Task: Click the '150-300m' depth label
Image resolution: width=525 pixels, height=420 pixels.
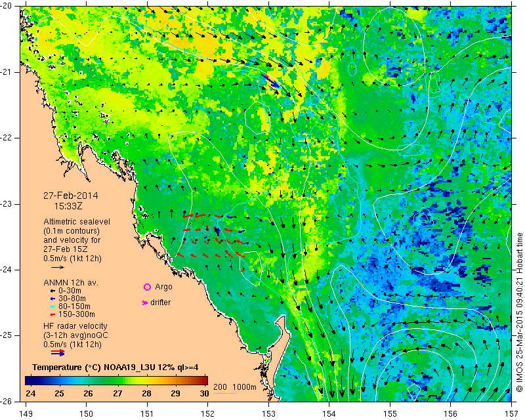Action: [77, 314]
